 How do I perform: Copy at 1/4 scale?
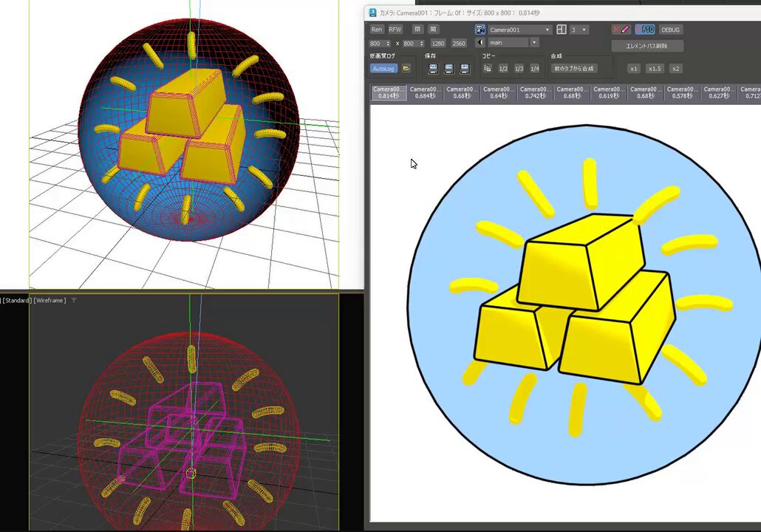tap(535, 69)
